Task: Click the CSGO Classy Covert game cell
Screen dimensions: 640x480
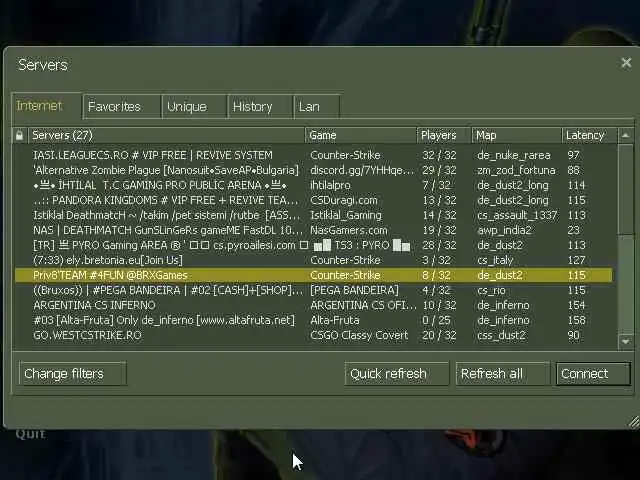Action: (x=359, y=336)
